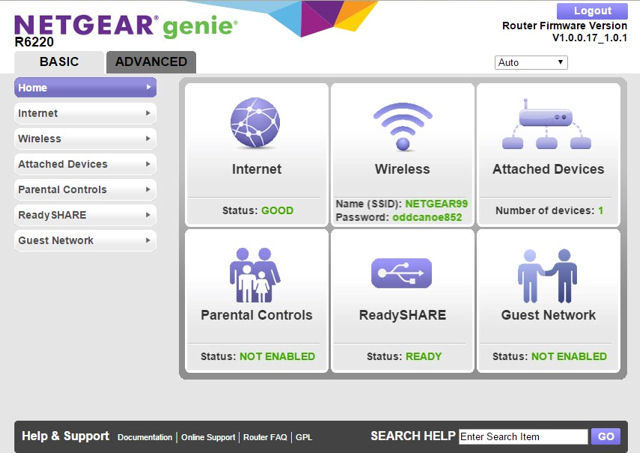Open Parental Controls sidebar item

[x=85, y=189]
